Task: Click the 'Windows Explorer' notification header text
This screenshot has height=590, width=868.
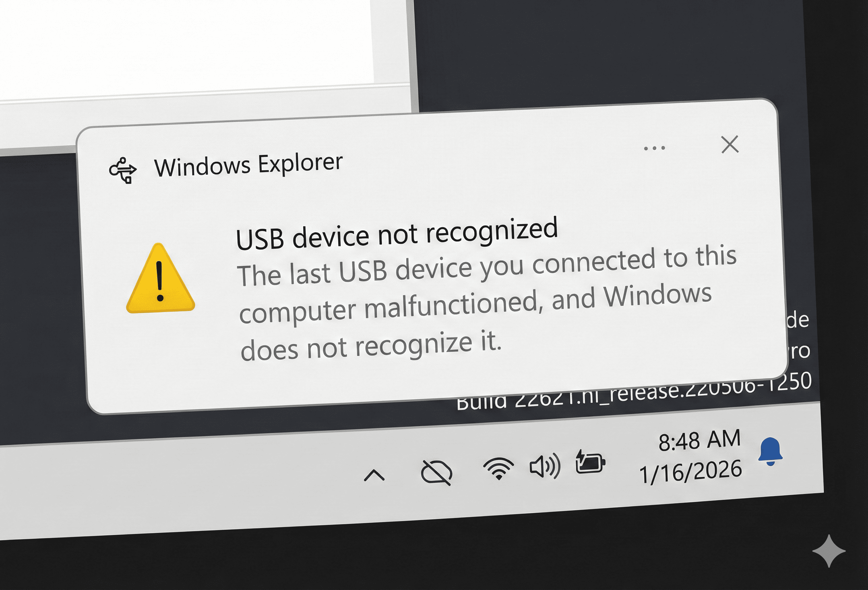Action: click(x=248, y=165)
